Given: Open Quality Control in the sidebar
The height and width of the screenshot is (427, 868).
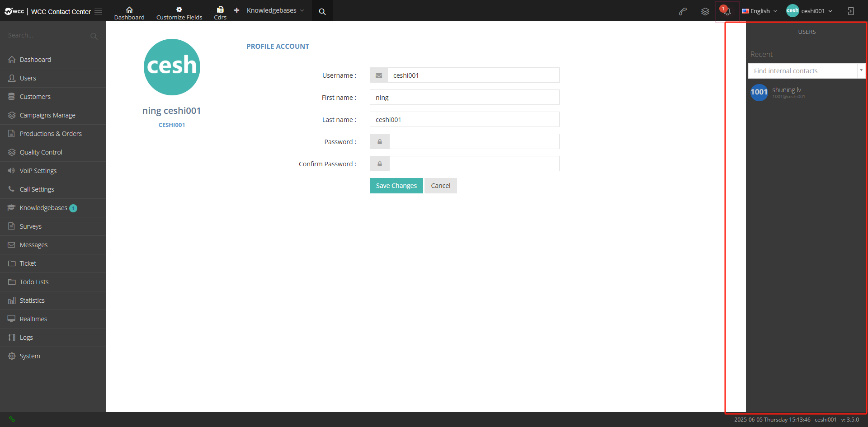Looking at the screenshot, I should pos(53,152).
